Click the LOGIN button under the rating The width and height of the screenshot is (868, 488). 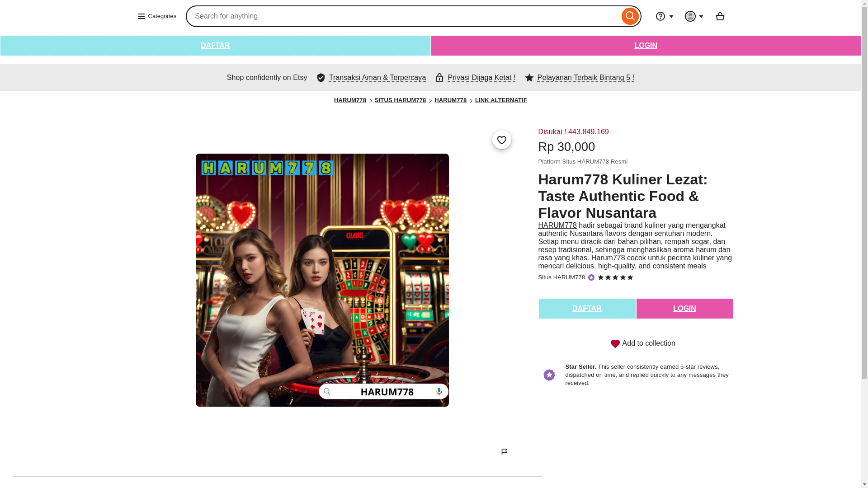(684, 309)
